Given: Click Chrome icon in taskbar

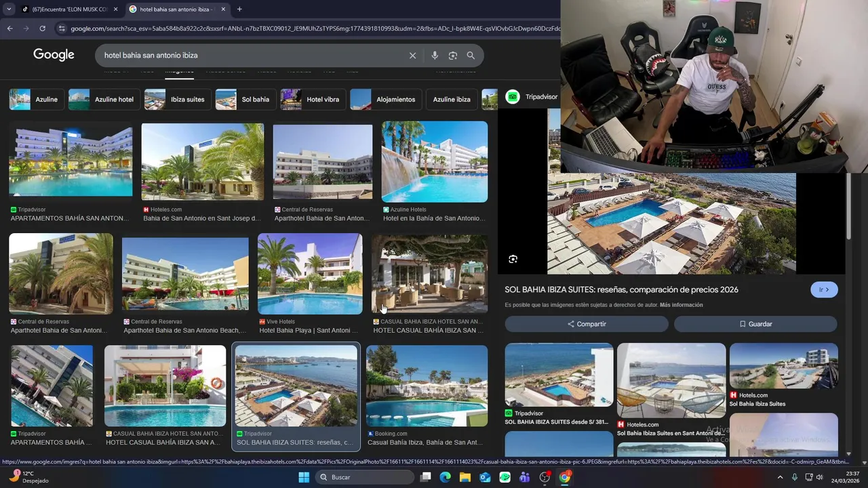Looking at the screenshot, I should (x=564, y=477).
